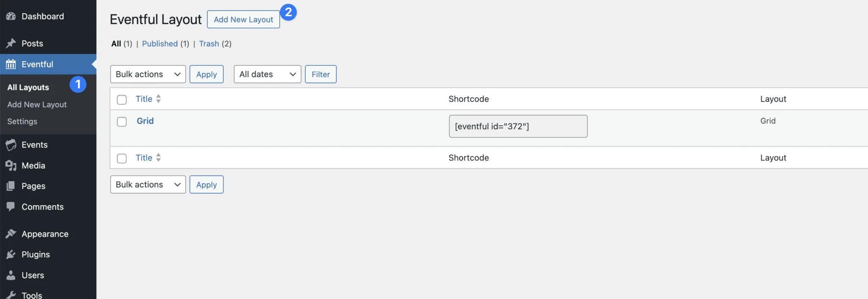868x299 pixels.
Task: Select Add New Layout in sidebar submenu
Action: coord(37,104)
